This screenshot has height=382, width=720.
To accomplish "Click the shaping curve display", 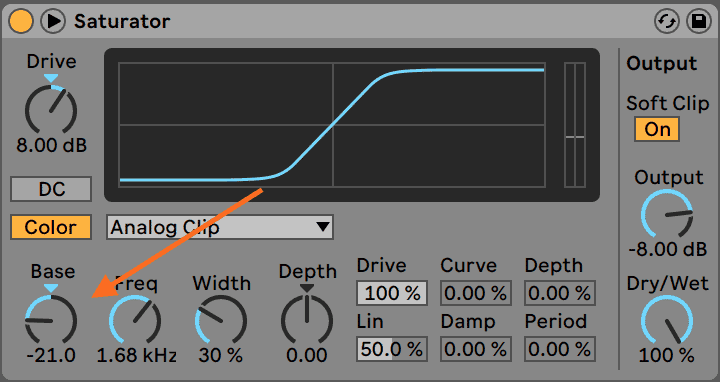I will pos(332,124).
